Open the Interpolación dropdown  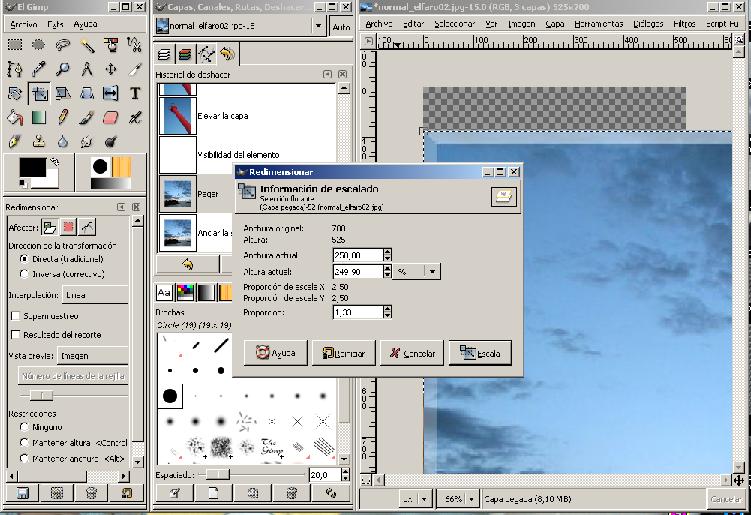(x=95, y=295)
